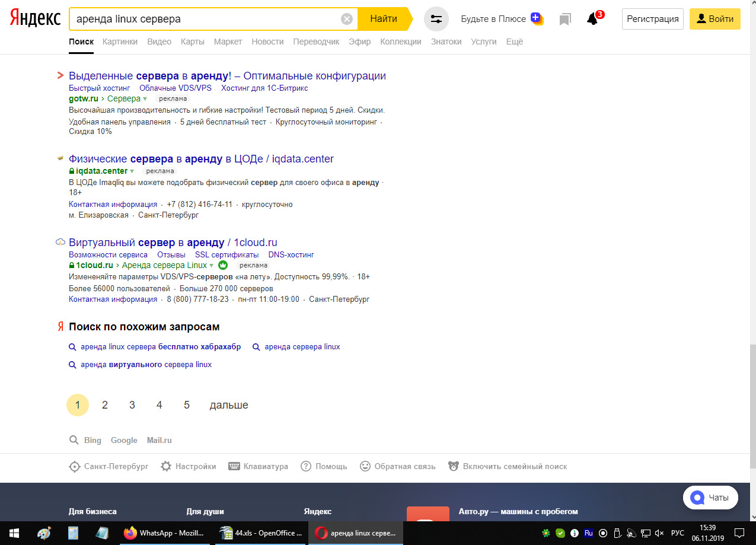Image resolution: width=756 pixels, height=545 pixels.
Task: Click related search аренда виртуального сервера linux
Action: coord(146,365)
